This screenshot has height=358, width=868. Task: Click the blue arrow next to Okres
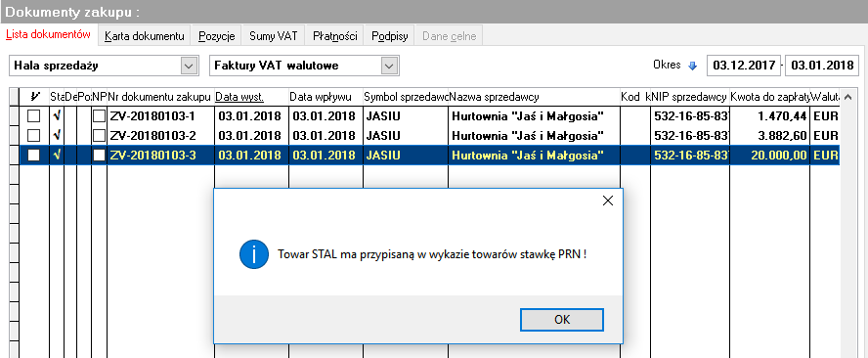[x=692, y=66]
